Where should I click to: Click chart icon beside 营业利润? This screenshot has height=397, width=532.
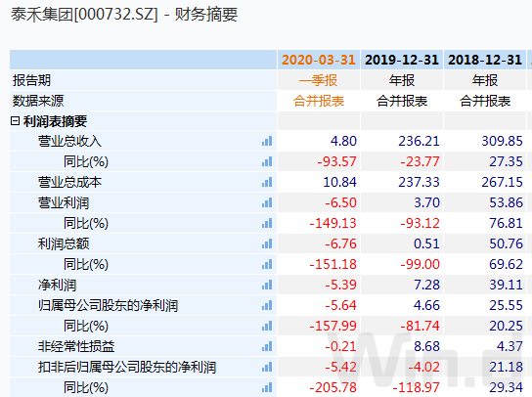267,202
